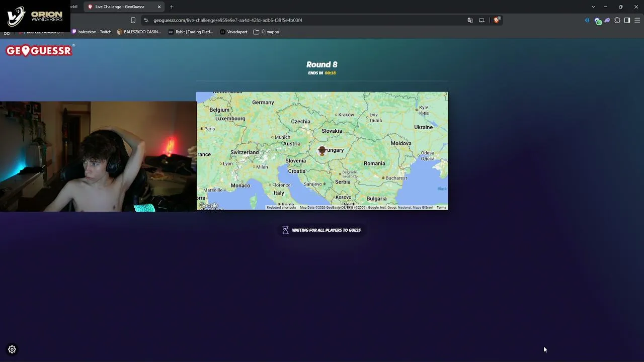Expand the Új mappa bookmarks folder

[266, 32]
